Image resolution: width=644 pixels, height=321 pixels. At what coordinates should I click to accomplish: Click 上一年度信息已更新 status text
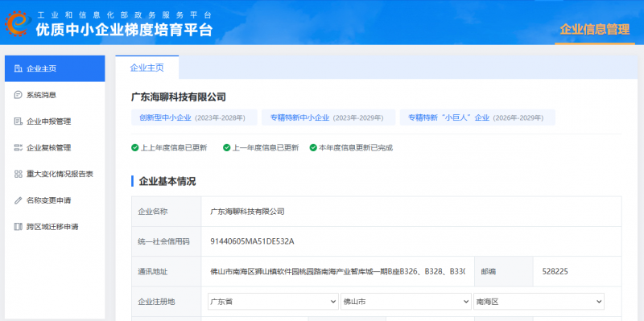pyautogui.click(x=266, y=148)
